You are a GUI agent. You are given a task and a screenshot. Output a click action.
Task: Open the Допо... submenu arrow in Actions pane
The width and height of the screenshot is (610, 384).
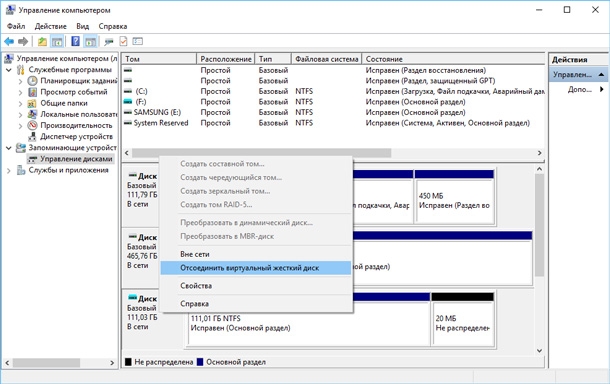point(601,89)
